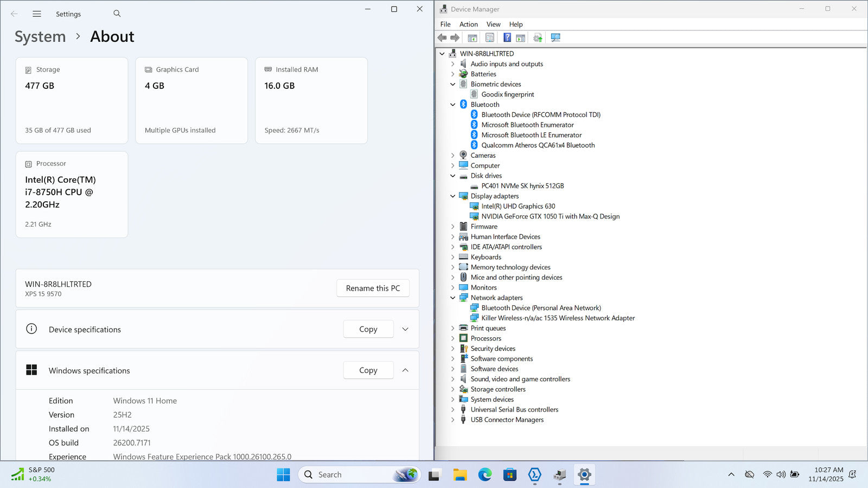The width and height of the screenshot is (868, 488).
Task: Click Scan for hardware changes icon
Action: [556, 37]
